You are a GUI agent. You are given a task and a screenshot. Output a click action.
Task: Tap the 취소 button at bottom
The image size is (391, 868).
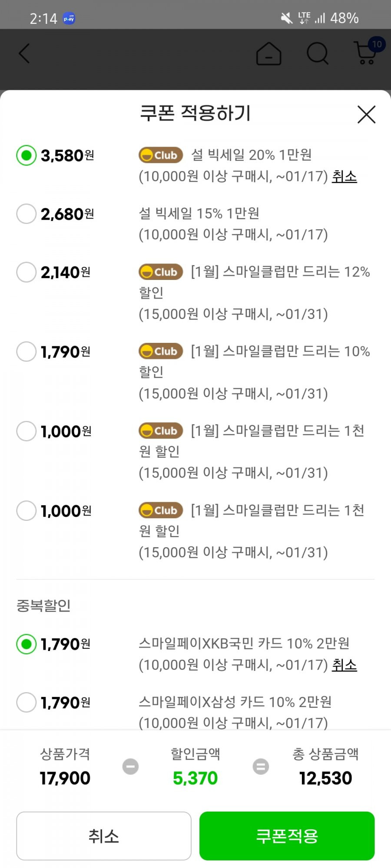pos(104,836)
